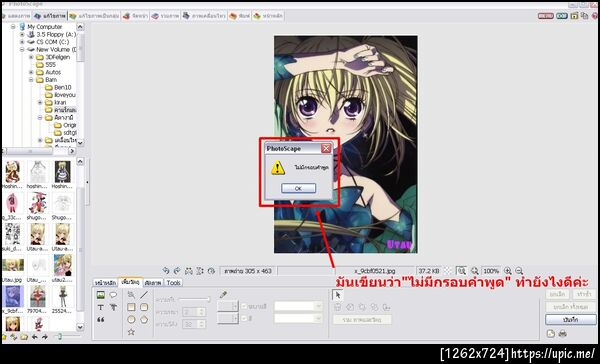Screen dimensions: 600x364
Task: Switch to the แก้ไขภาพ editor tab
Action: [50, 16]
